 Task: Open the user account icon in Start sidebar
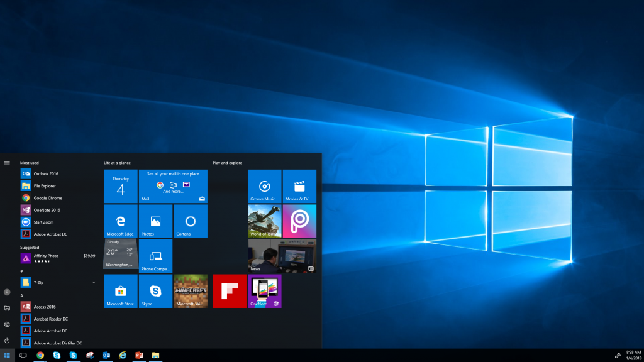(7, 292)
